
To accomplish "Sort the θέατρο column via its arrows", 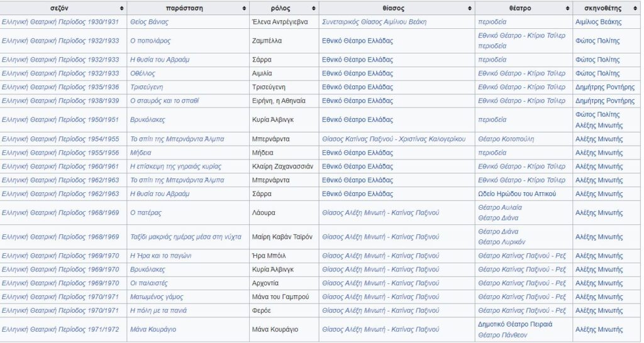I will point(567,9).
